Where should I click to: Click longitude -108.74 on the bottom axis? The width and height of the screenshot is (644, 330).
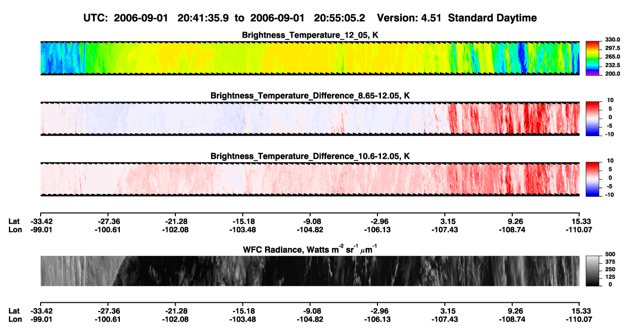(x=512, y=320)
